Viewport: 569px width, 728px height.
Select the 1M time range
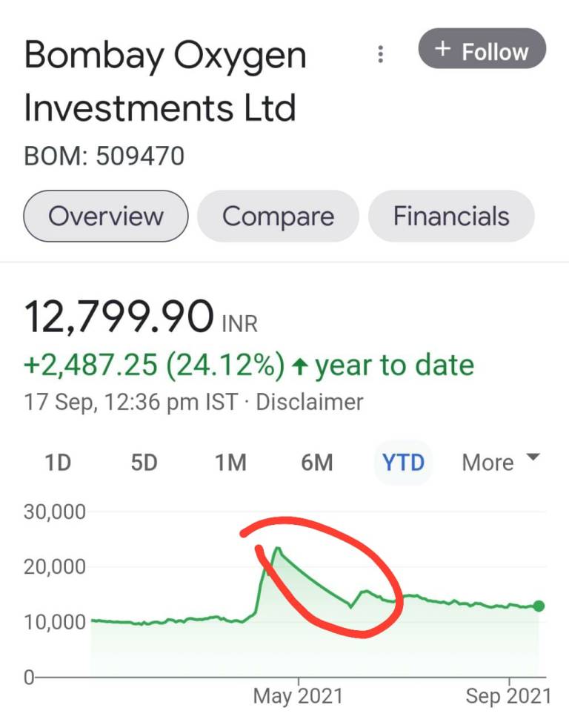click(x=230, y=463)
